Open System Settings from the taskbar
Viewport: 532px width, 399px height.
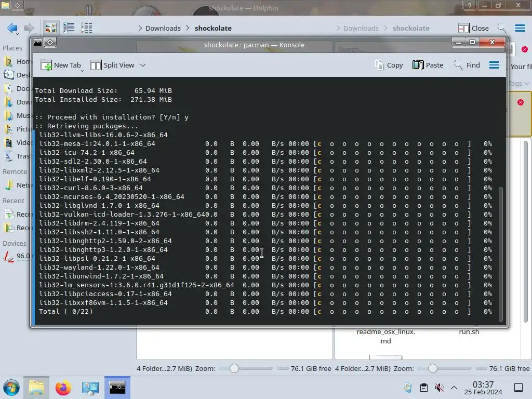[x=90, y=388]
